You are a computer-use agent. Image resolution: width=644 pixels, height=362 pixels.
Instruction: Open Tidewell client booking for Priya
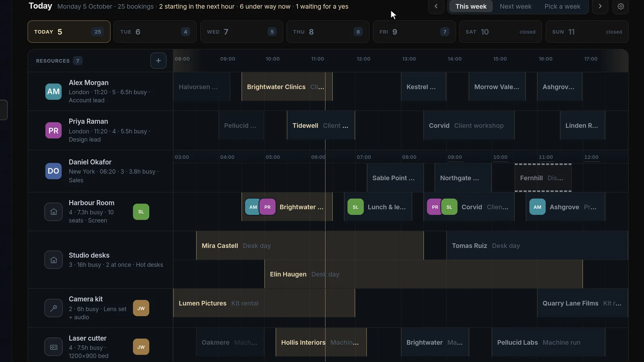click(321, 125)
